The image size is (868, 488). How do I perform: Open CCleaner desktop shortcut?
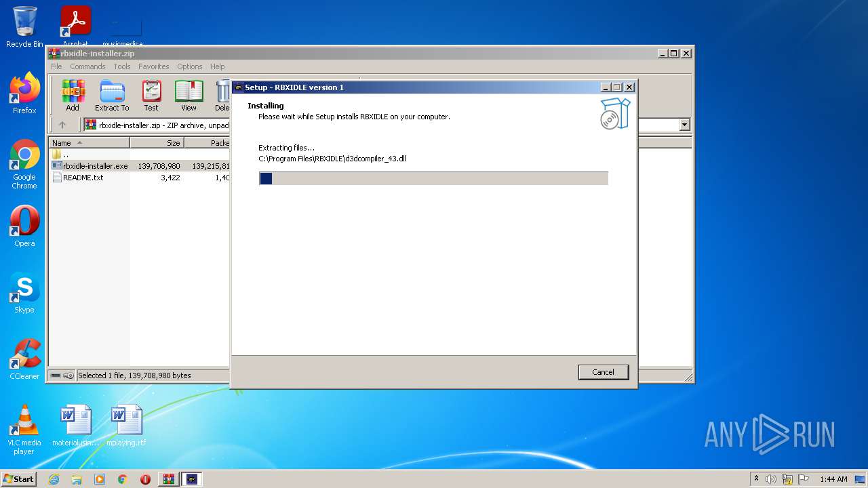24,359
